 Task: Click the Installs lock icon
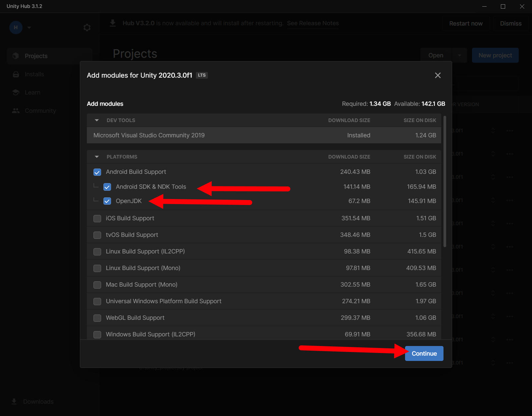coord(16,74)
